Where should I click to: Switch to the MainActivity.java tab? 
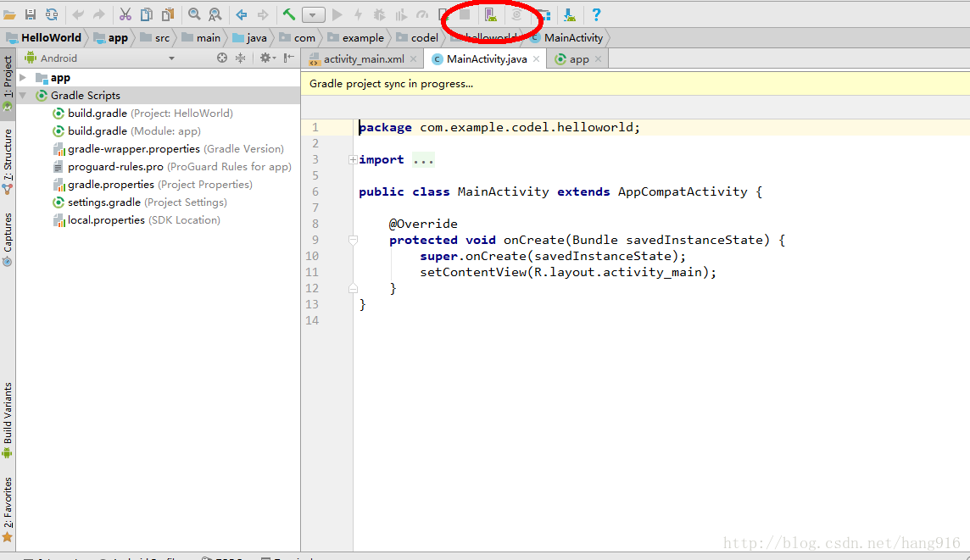click(x=487, y=58)
